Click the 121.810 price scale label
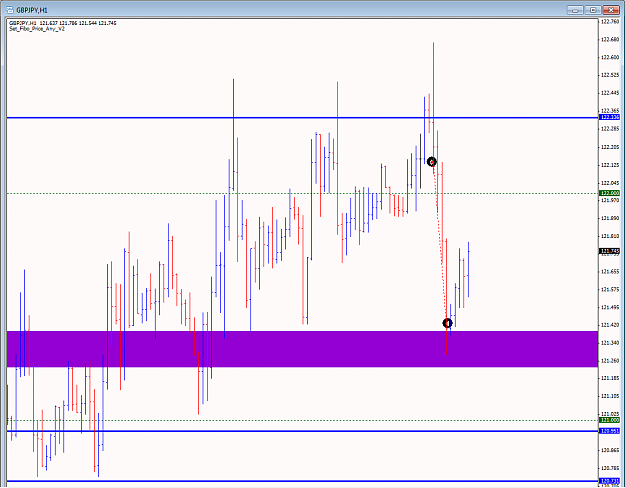The width and height of the screenshot is (625, 488). coord(610,236)
